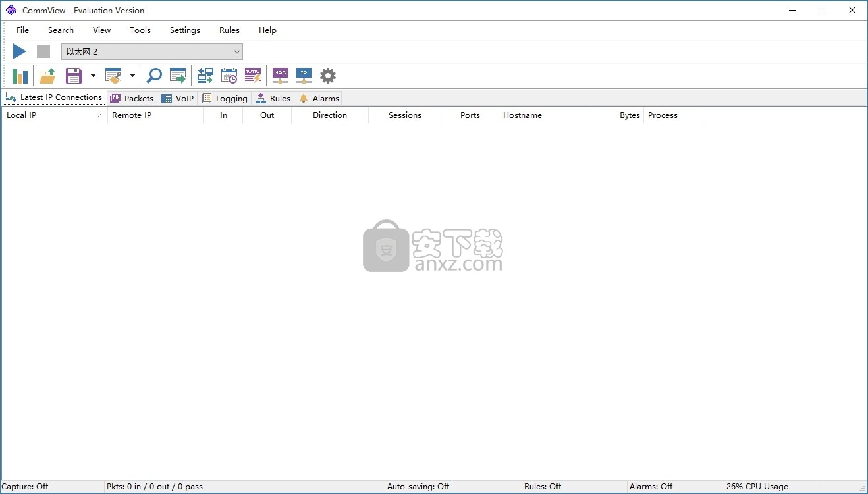Click the purple floppy disk save icon
The image size is (868, 494).
point(74,76)
